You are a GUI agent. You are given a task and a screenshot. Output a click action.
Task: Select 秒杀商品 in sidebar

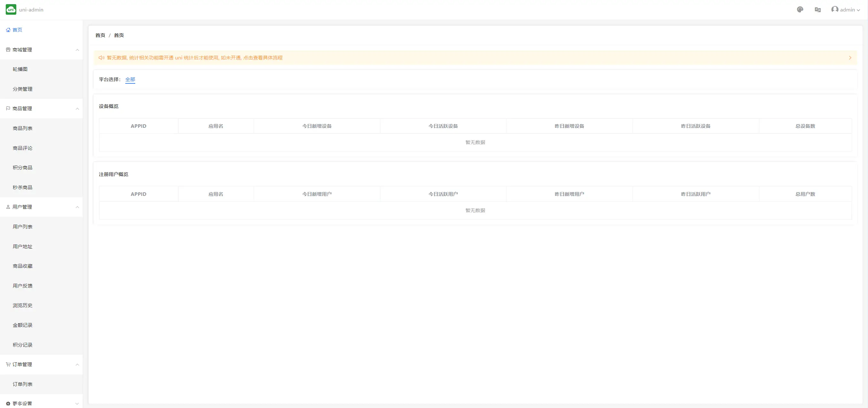pos(42,187)
